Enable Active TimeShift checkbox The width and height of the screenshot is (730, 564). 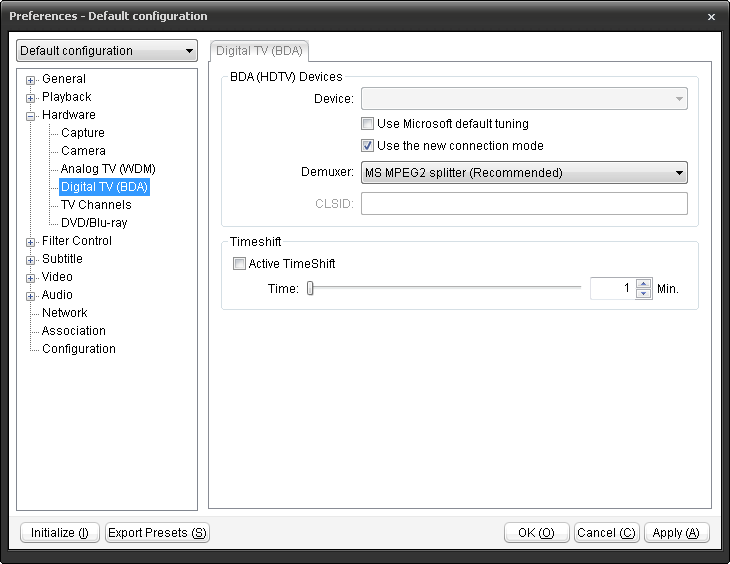pos(239,264)
